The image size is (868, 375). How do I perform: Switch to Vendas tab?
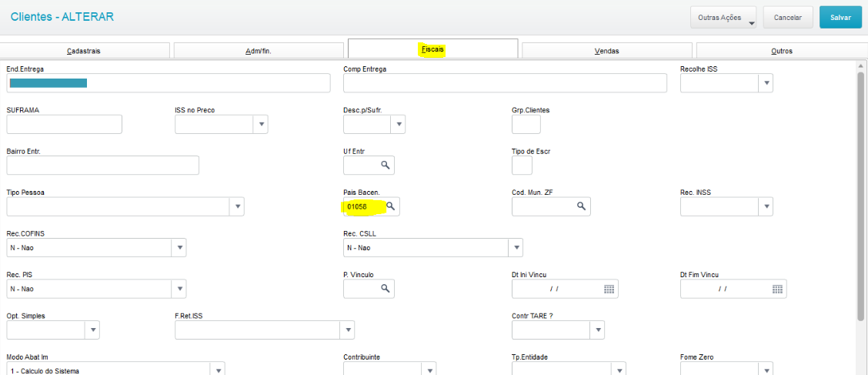click(606, 50)
